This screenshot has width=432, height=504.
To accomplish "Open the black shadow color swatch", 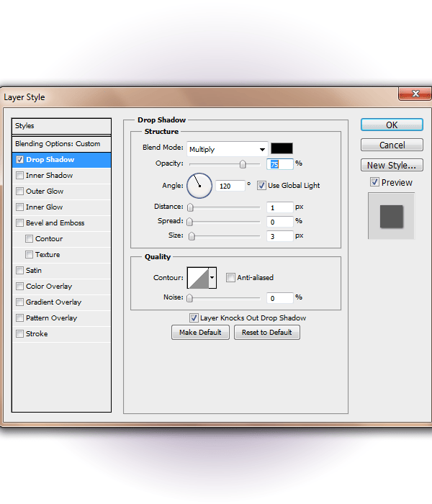I will (282, 148).
